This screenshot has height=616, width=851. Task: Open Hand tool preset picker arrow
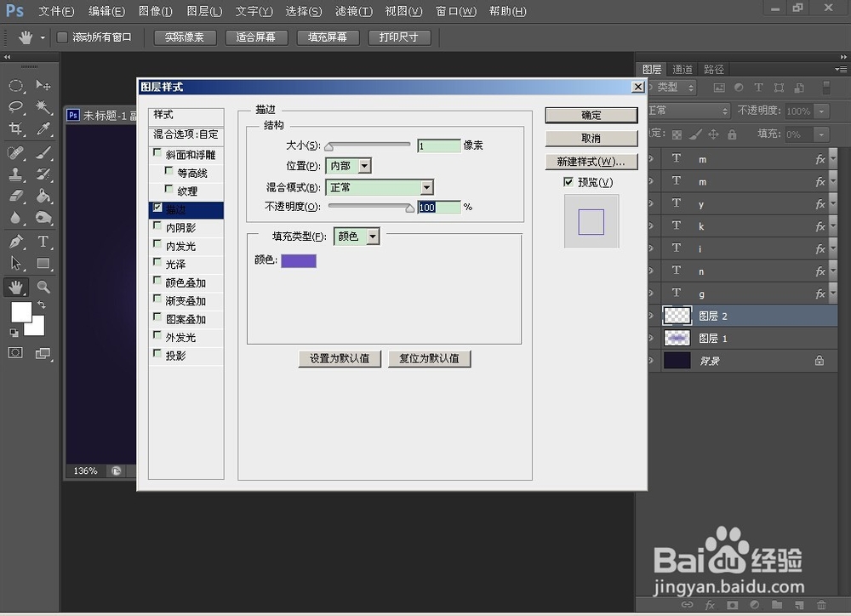43,38
